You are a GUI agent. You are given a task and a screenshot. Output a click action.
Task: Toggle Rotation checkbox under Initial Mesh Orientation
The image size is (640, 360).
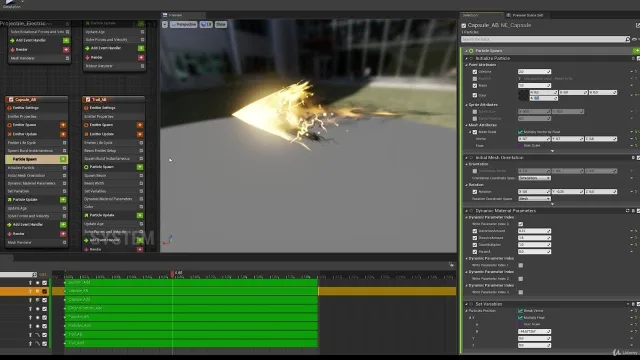point(475,191)
